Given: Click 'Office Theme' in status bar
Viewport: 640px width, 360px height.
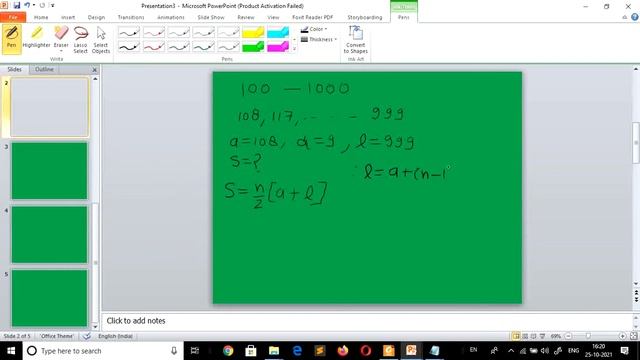Looking at the screenshot, I should (57, 336).
